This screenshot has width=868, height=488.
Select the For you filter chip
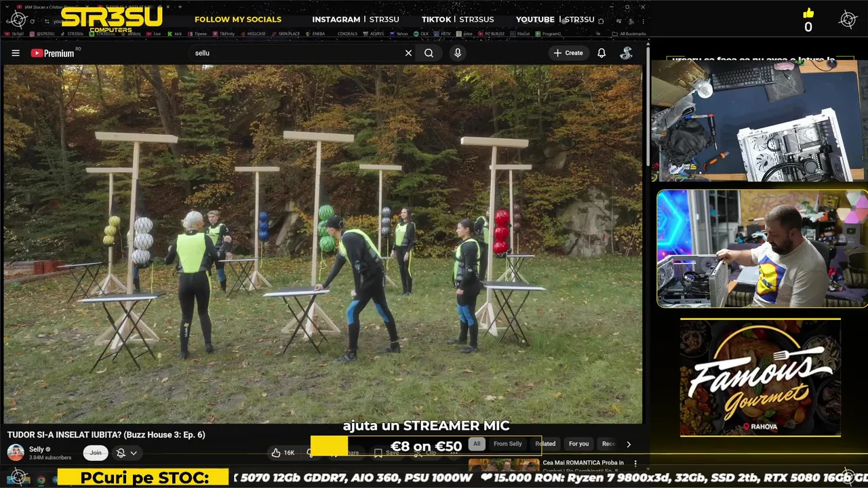point(578,444)
